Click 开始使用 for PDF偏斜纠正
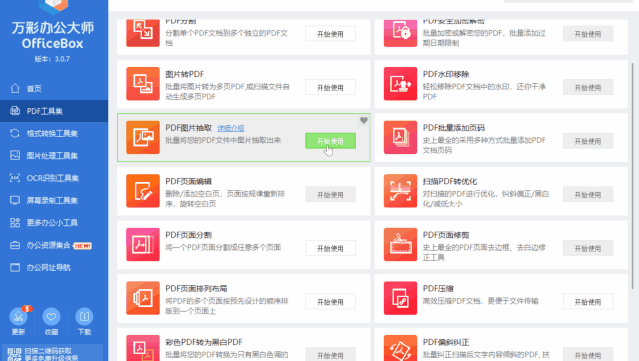This screenshot has height=361, width=639. 588,354
